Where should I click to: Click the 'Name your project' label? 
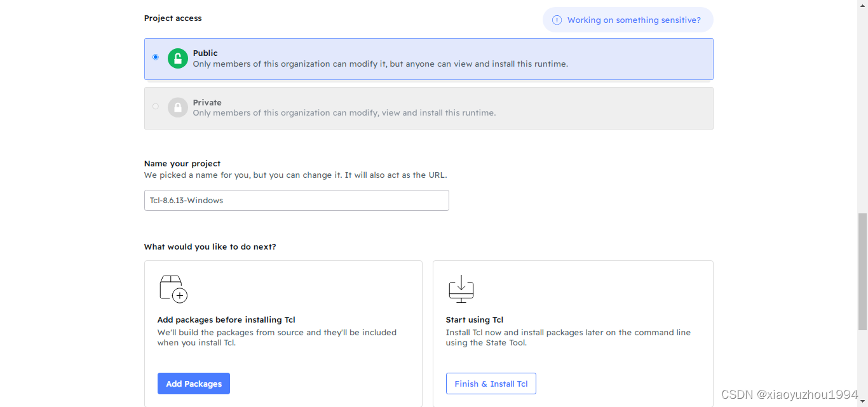coord(182,164)
